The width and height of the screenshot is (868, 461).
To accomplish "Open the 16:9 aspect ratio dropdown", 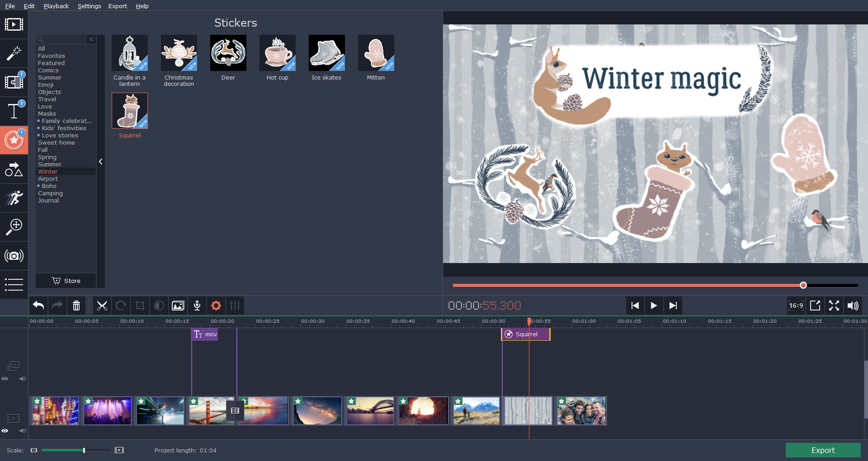I will (x=796, y=306).
